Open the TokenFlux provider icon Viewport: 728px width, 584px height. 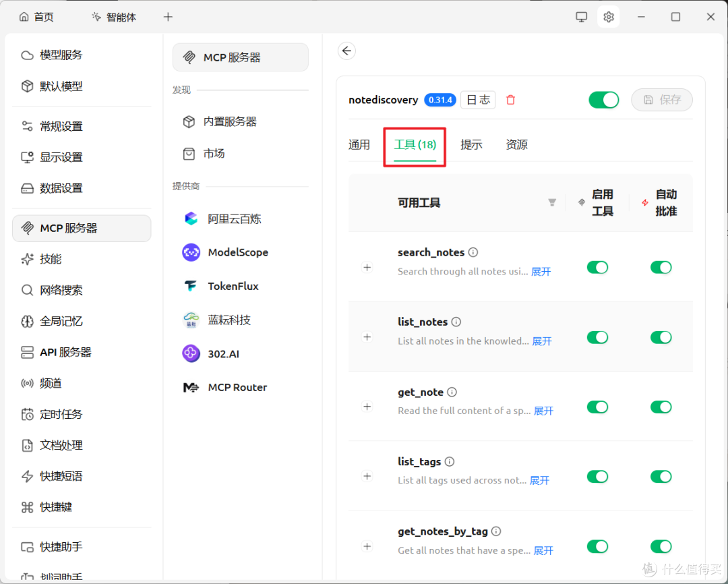(191, 286)
